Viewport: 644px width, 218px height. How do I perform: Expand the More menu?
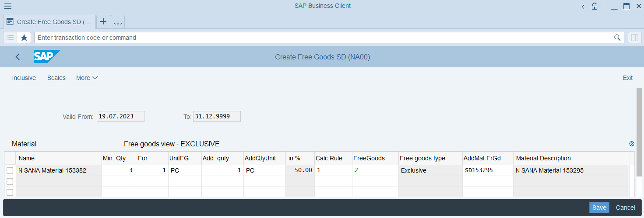point(87,78)
